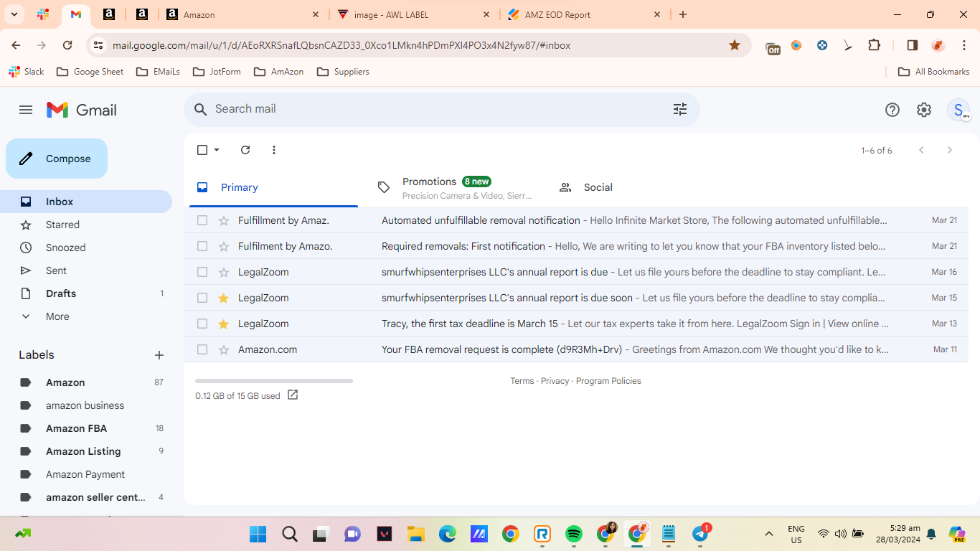Compose a new email

point(57,159)
